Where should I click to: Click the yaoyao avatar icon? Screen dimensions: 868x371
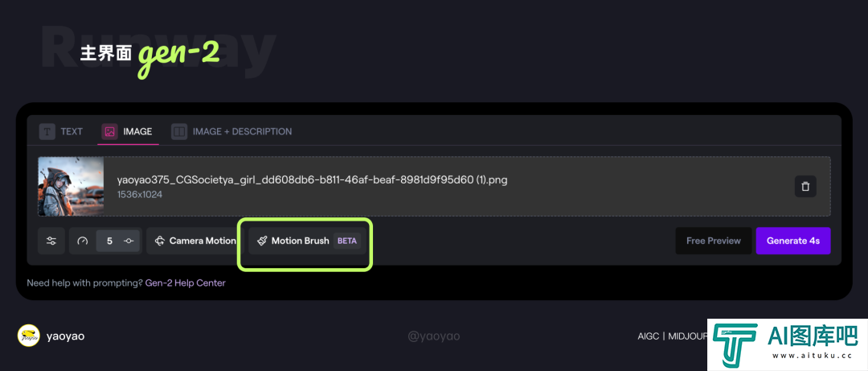pyautogui.click(x=29, y=336)
